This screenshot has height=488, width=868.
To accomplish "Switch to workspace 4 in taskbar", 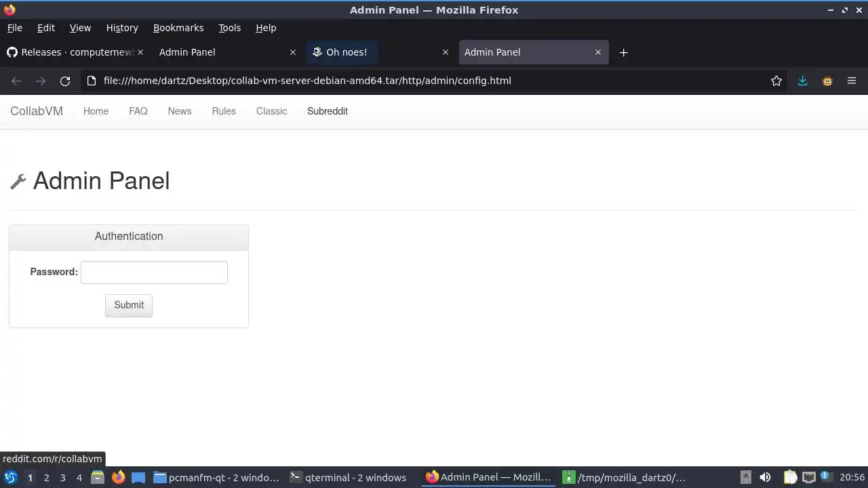I will click(x=79, y=478).
